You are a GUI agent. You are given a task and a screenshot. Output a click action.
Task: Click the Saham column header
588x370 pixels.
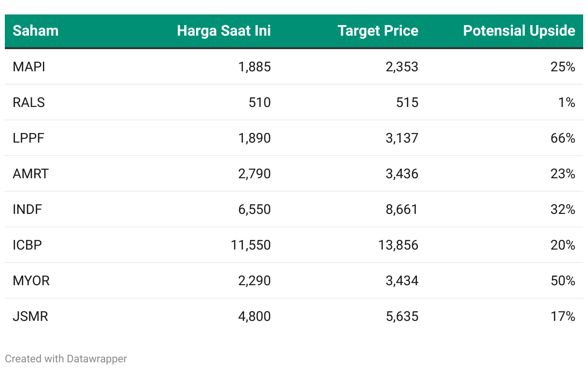pos(35,31)
